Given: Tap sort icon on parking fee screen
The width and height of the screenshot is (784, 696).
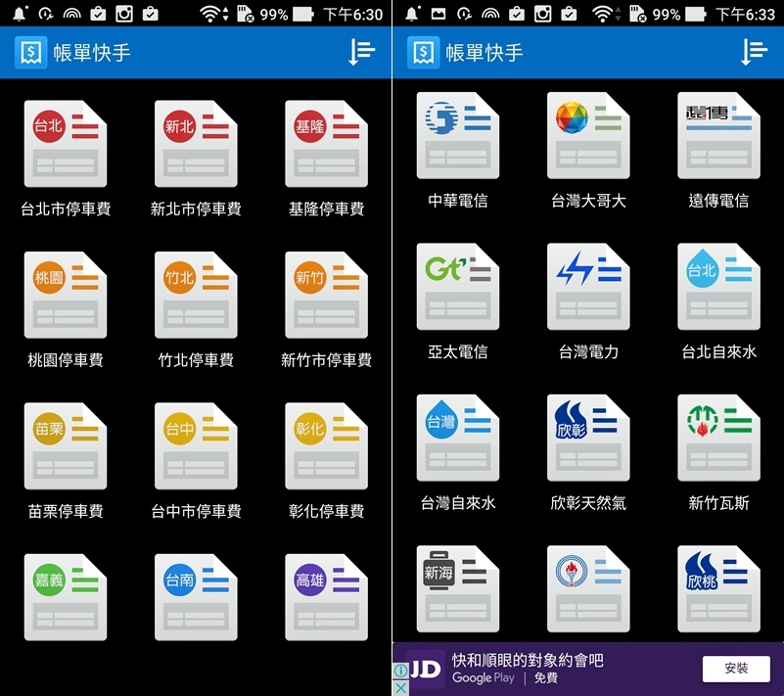Looking at the screenshot, I should (x=361, y=52).
